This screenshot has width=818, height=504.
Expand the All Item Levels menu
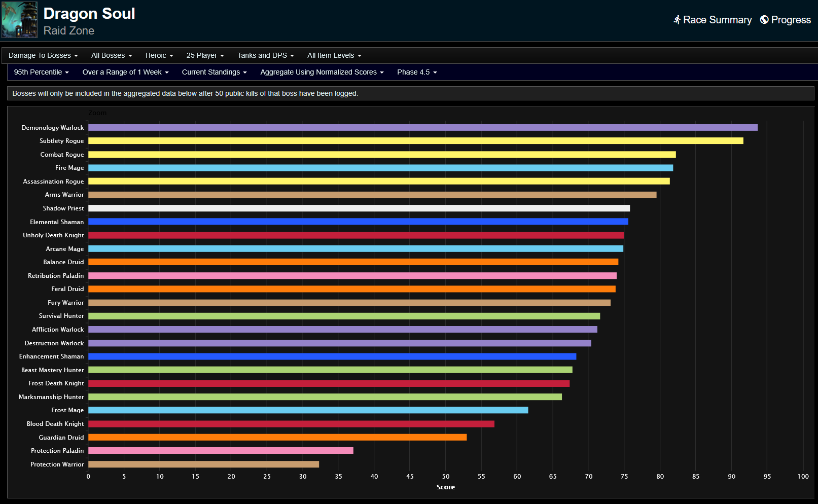[334, 55]
